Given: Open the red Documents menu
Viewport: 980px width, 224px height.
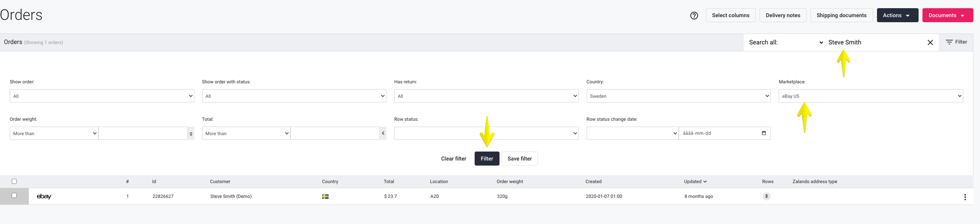Looking at the screenshot, I should tap(948, 15).
